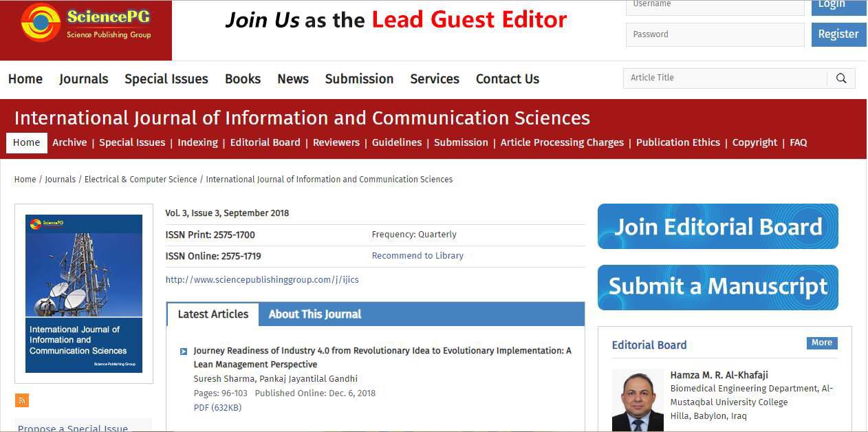
Task: Follow Electrical & Computer Science breadcrumb
Action: click(140, 180)
